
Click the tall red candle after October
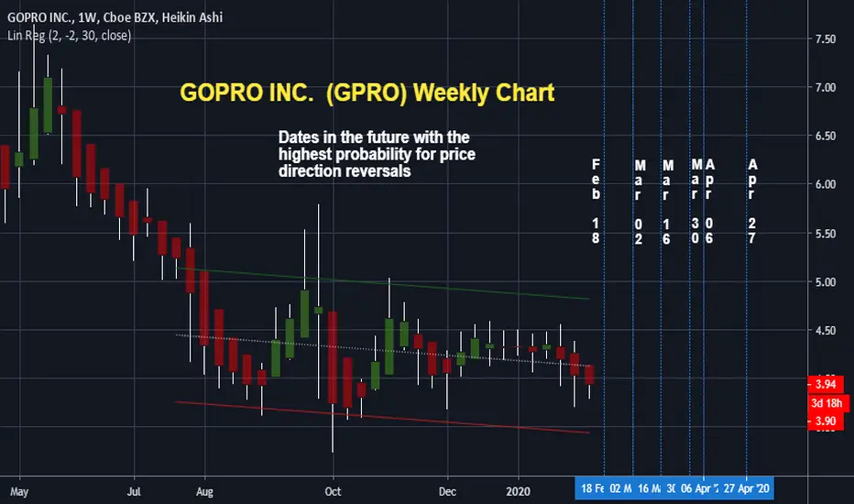pos(333,356)
